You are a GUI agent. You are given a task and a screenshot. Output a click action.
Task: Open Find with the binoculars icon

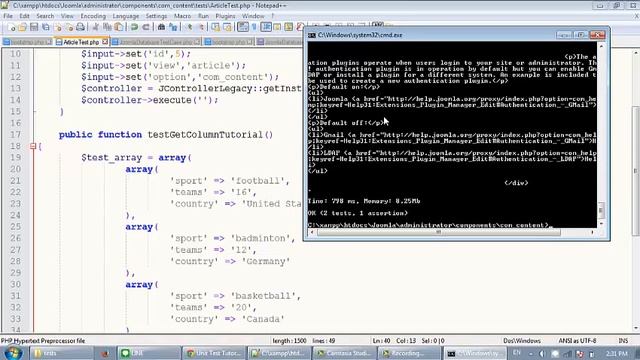click(161, 27)
